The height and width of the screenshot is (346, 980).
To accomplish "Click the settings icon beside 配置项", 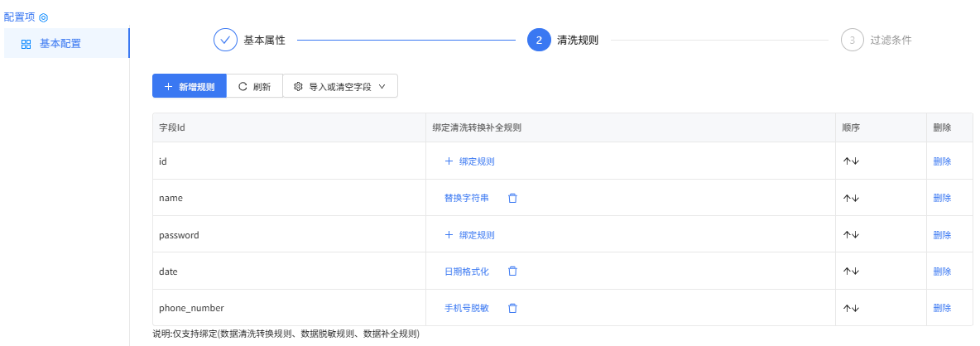I will click(44, 18).
